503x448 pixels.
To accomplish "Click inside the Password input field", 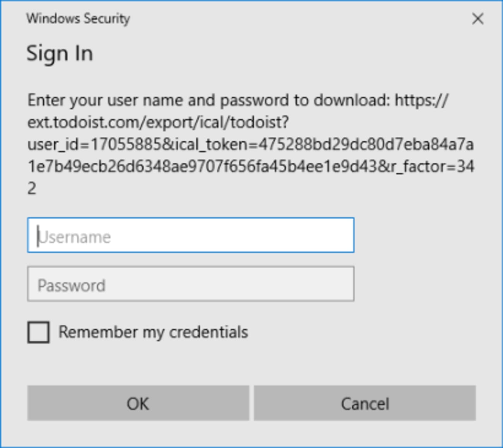I will point(190,285).
